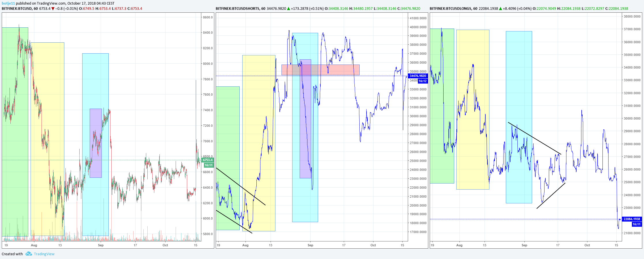
Task: Click H:34480.1957 in BTCUSDSHORTS header
Action: click(x=361, y=9)
